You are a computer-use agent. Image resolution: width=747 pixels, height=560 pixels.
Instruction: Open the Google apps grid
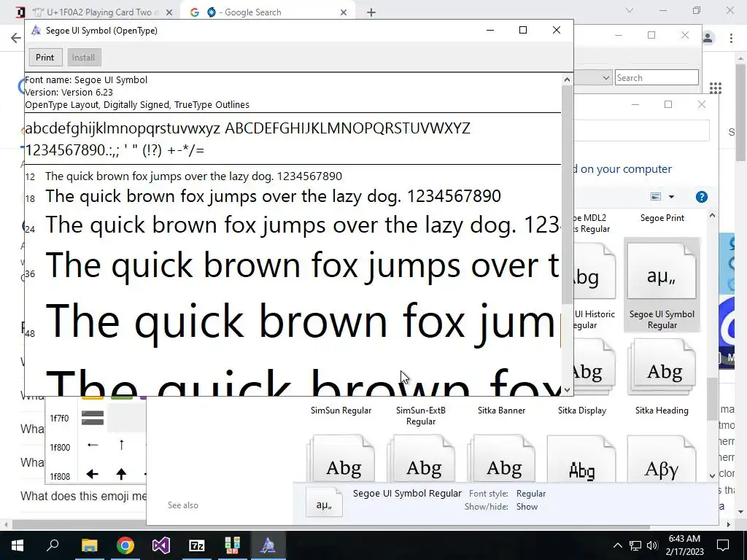pos(715,87)
